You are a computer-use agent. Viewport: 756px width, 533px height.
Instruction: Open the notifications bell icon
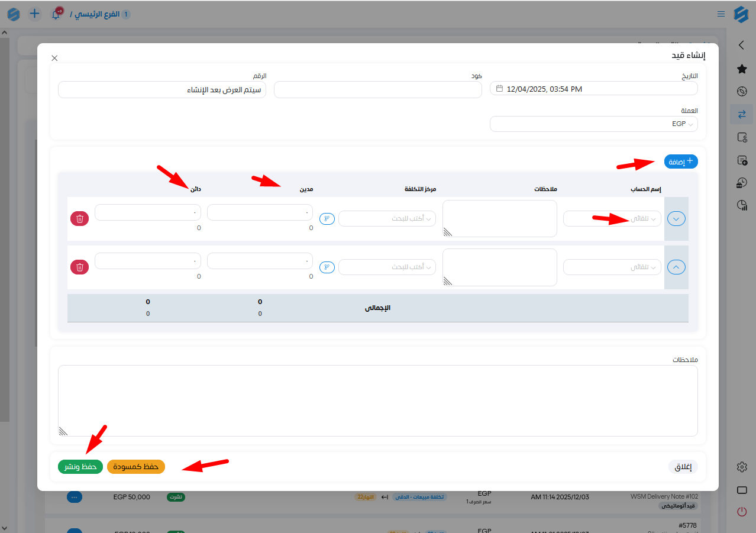coord(56,14)
